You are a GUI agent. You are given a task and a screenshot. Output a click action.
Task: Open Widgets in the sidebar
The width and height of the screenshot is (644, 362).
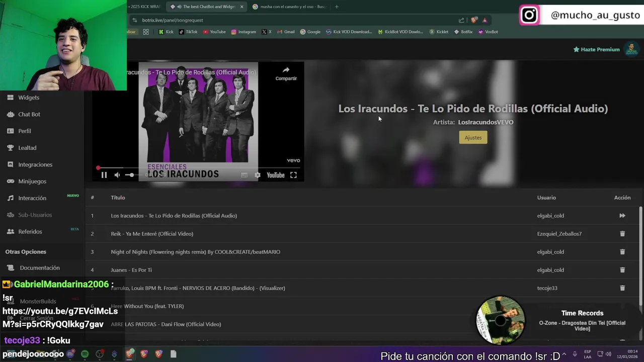(29, 98)
